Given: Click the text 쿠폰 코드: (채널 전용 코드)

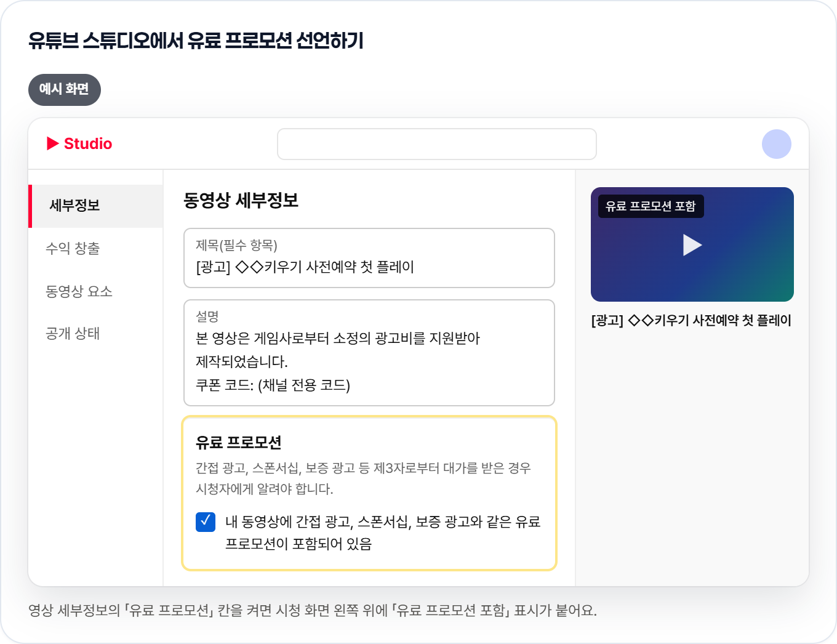Looking at the screenshot, I should pos(273,385).
